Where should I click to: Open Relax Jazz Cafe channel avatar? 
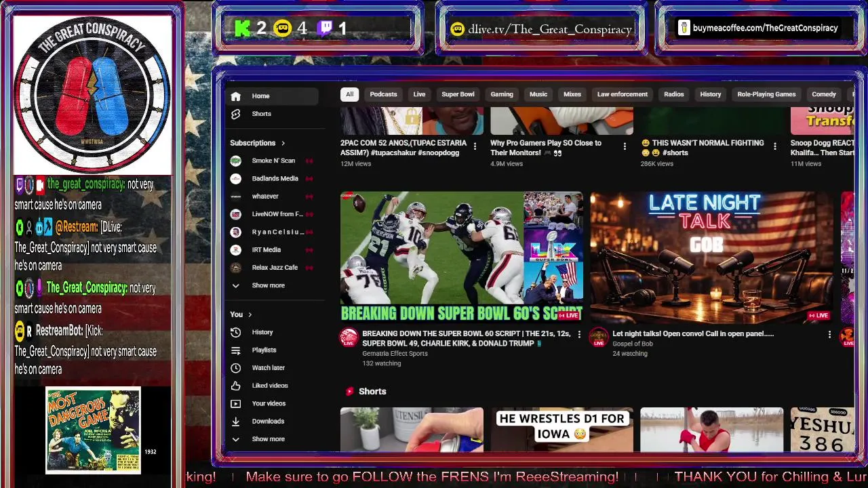tap(235, 267)
